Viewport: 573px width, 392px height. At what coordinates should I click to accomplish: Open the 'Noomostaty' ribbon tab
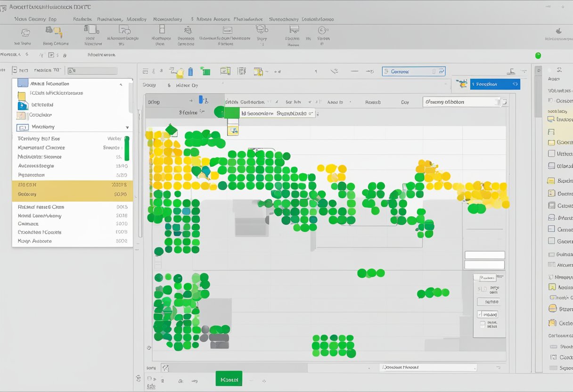(x=167, y=19)
